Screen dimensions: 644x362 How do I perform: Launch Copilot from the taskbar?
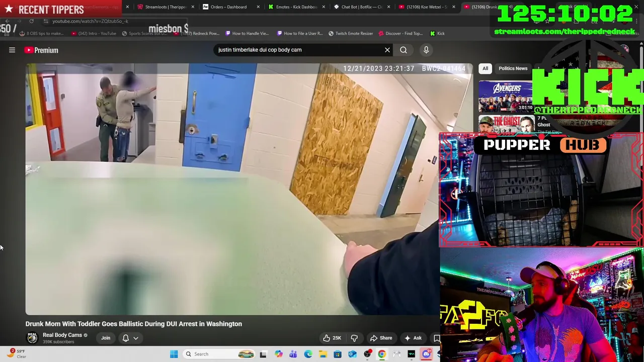pos(278,354)
